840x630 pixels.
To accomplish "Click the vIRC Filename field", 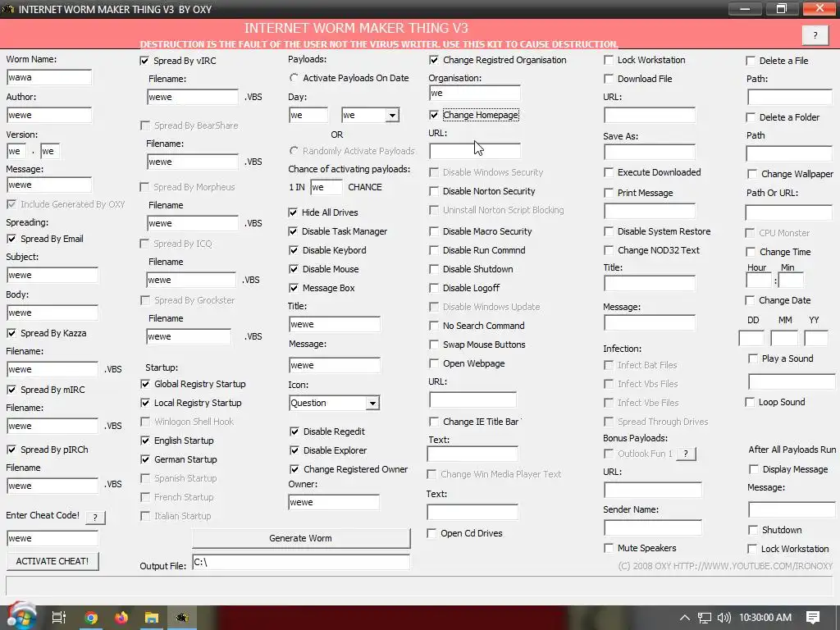I will pos(193,97).
